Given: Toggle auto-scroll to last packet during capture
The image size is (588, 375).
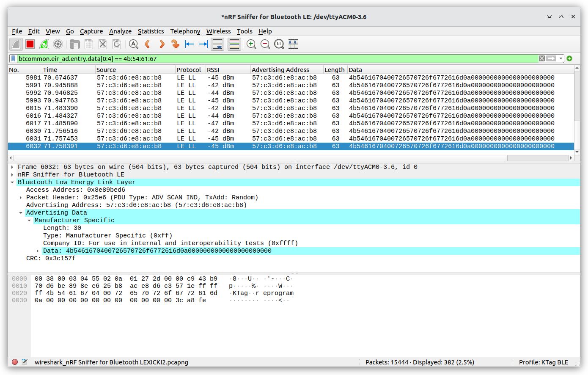Looking at the screenshot, I should point(217,44).
